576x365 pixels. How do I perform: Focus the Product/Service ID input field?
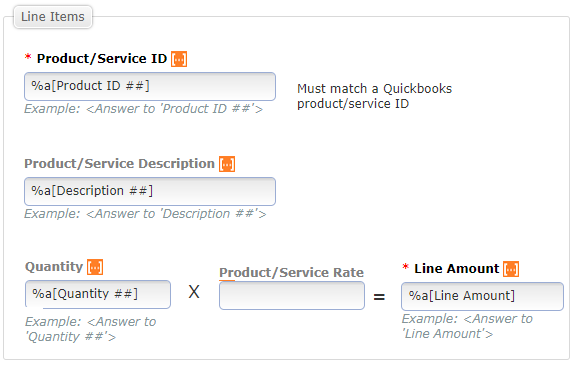[x=150, y=86]
